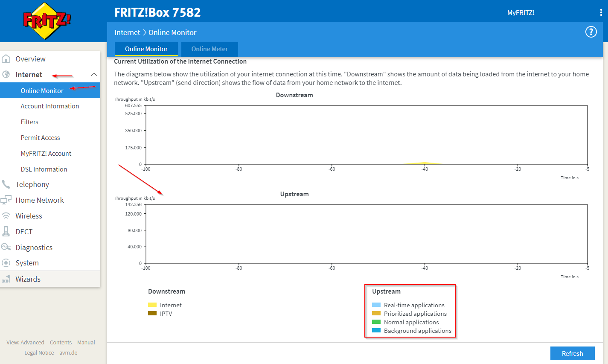Screen dimensions: 608x364
Task: Click Background applications blue swatch
Action: point(376,330)
